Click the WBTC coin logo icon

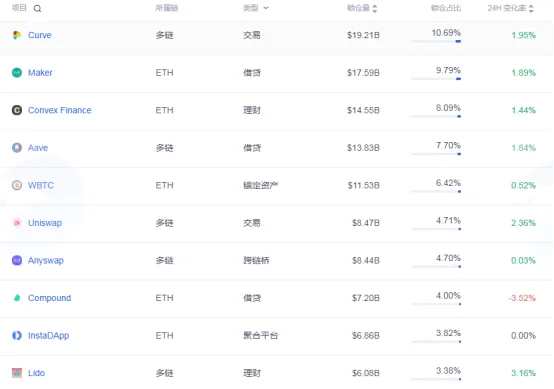pos(17,185)
